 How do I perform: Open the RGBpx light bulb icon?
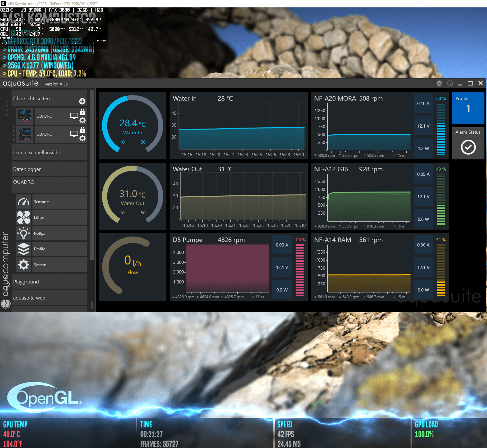[x=24, y=233]
